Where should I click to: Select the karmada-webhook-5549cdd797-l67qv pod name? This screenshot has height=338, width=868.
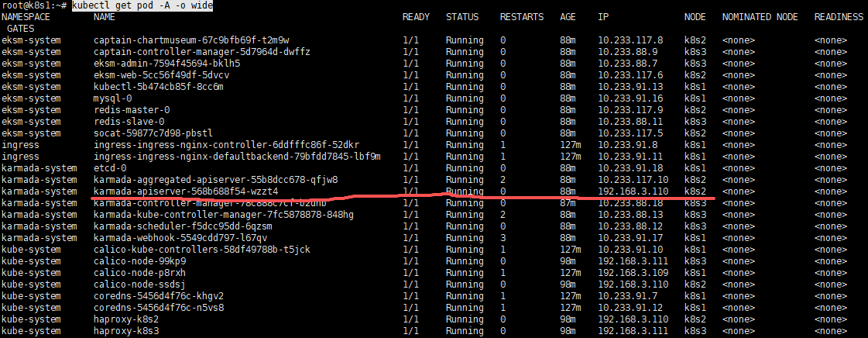tap(181, 238)
